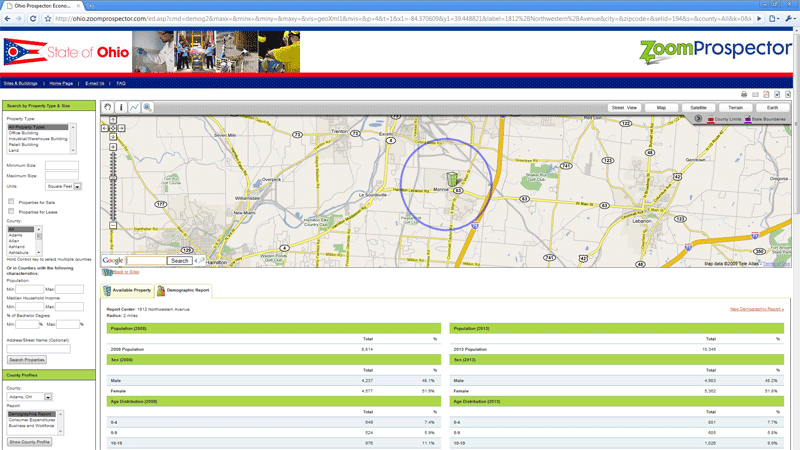800x450 pixels.
Task: Focus the Minimum Size input field
Action: click(x=62, y=165)
